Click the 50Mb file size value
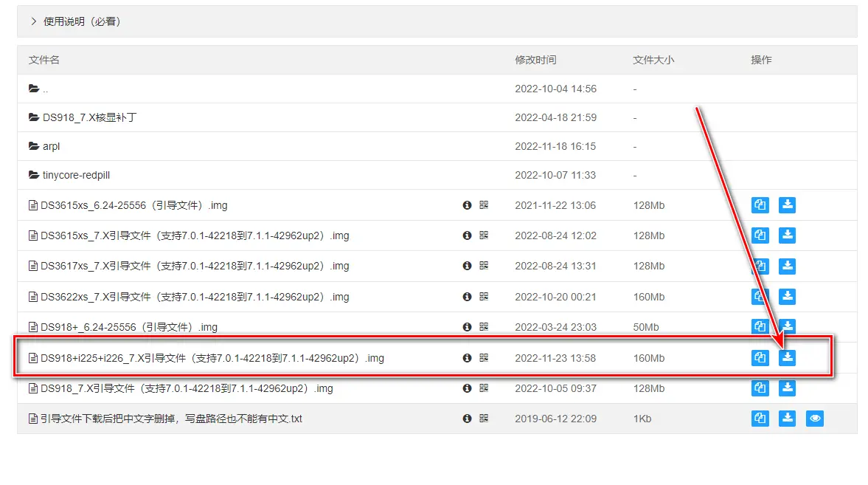 [646, 328]
